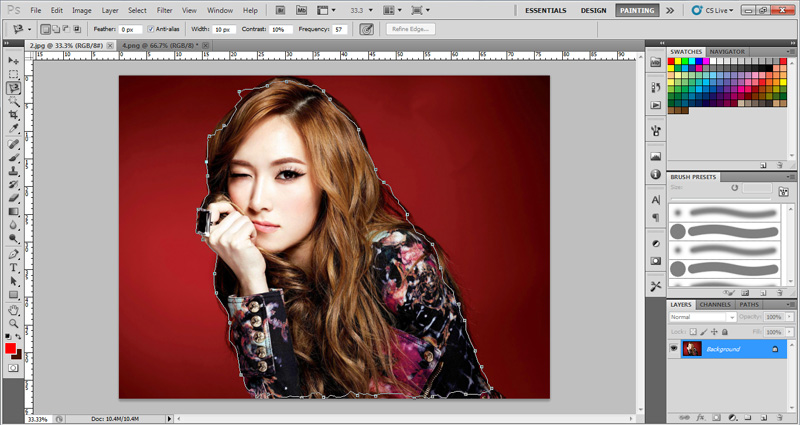
Task: Open the layer Fill dropdown arrow
Action: 787,332
